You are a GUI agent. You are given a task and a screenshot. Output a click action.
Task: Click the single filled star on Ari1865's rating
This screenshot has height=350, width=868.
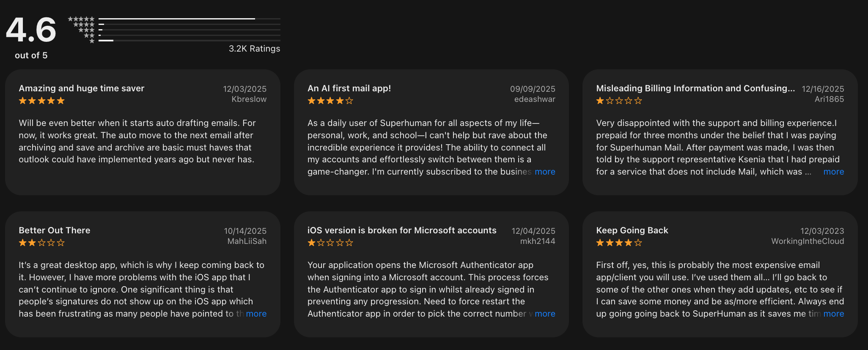click(x=600, y=101)
